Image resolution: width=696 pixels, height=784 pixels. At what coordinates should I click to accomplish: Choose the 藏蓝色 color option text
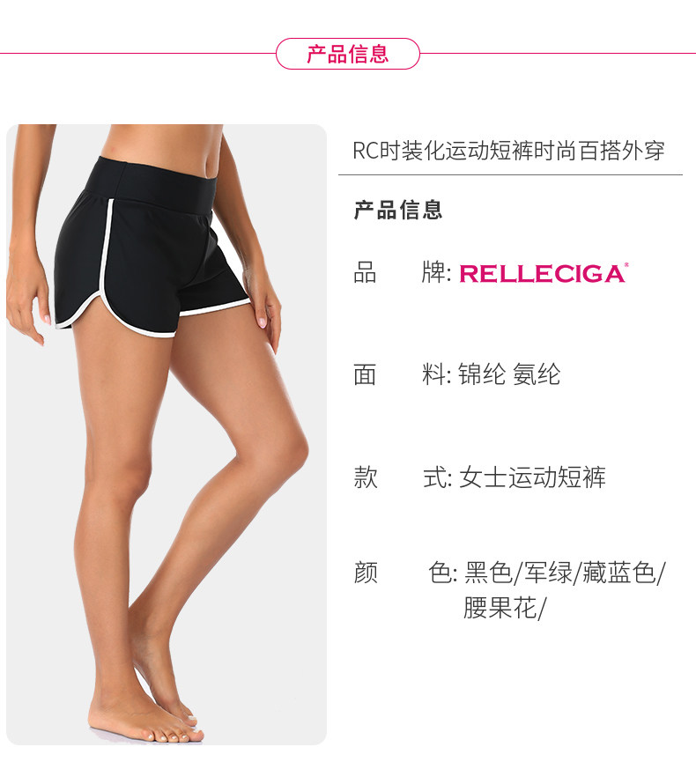tap(619, 573)
